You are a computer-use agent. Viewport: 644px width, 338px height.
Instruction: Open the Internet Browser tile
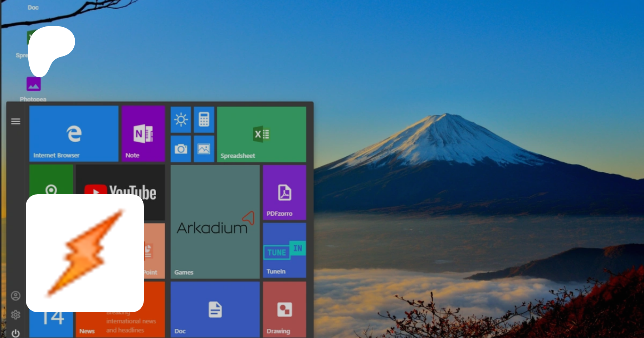74,134
